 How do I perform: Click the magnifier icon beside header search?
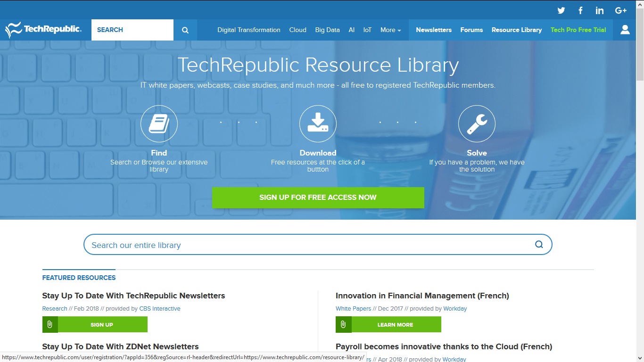tap(185, 30)
